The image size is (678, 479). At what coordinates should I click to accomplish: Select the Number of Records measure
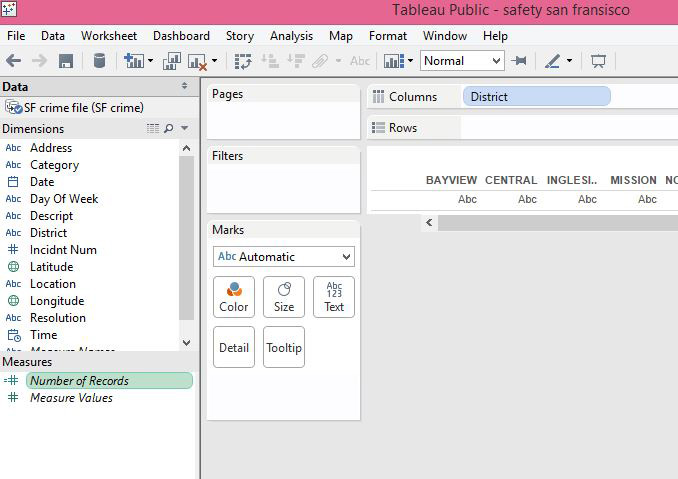109,380
